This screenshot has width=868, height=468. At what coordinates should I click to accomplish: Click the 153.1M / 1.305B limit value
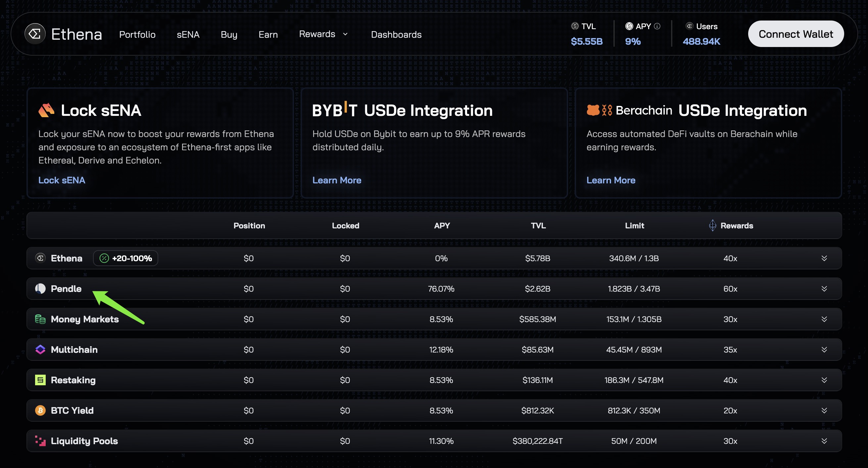coord(634,319)
